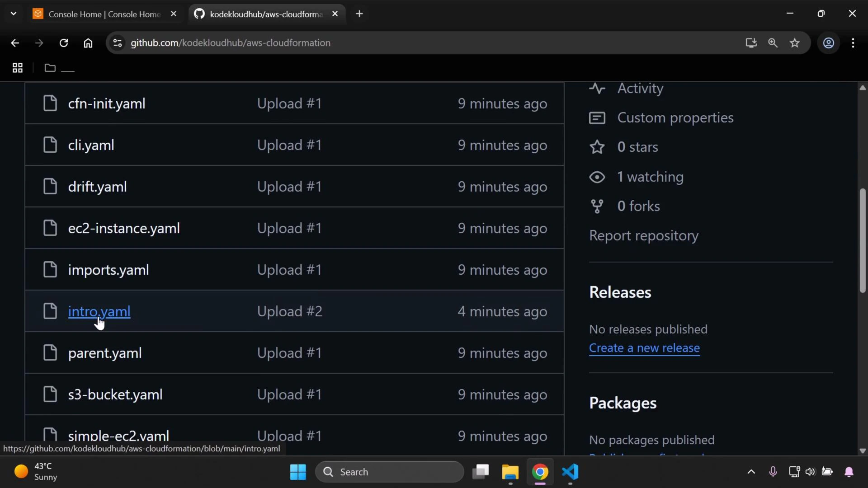Open the microphone icon in system tray
868x488 pixels.
click(x=773, y=472)
